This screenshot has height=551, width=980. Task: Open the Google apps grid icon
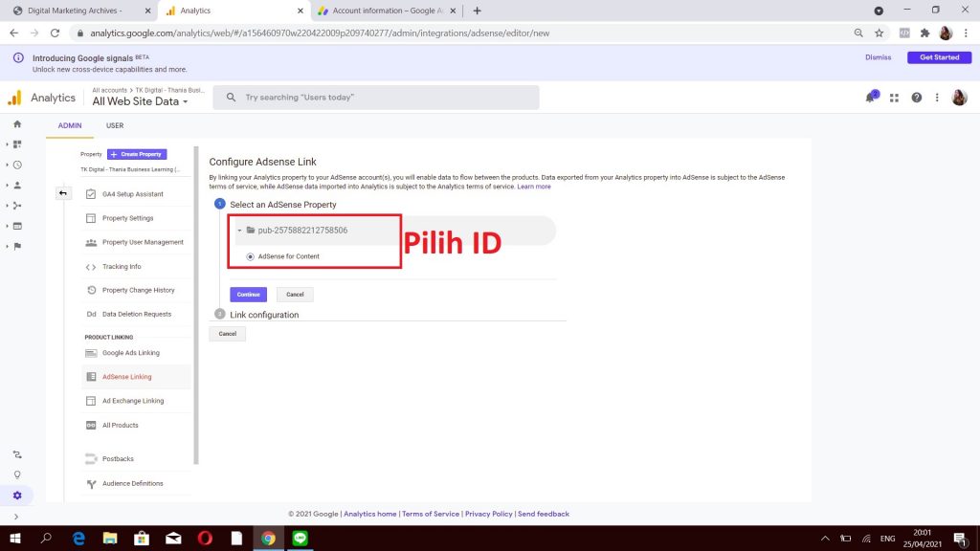tap(895, 98)
